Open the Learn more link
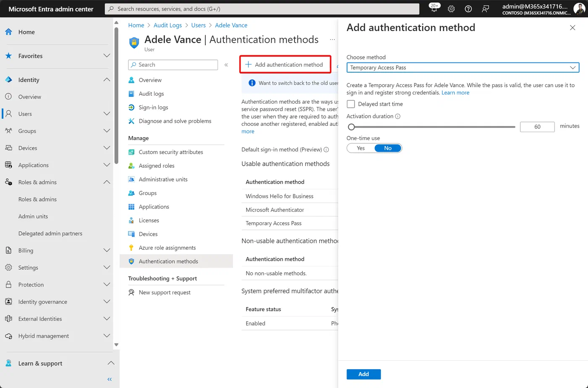 pyautogui.click(x=455, y=93)
